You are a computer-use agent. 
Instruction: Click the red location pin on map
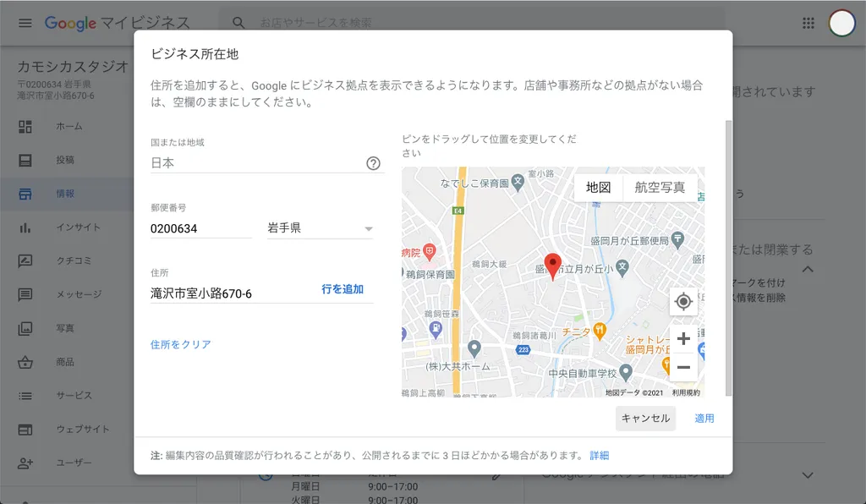coord(553,266)
